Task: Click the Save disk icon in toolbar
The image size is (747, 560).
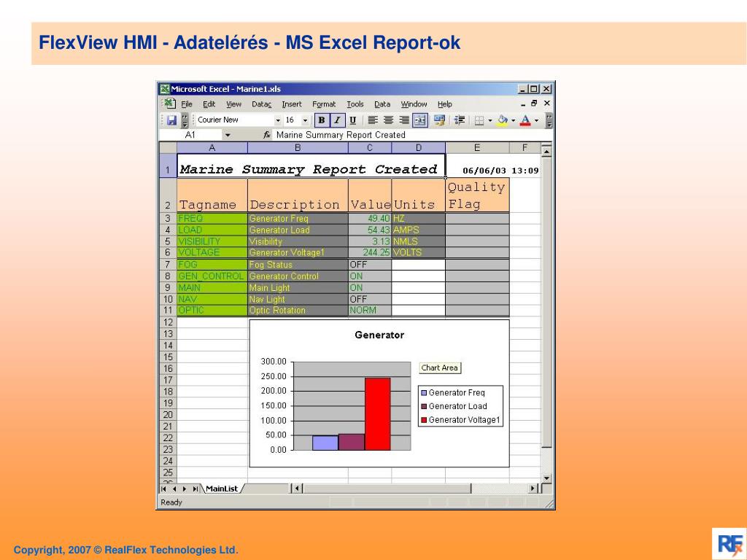Action: tap(171, 120)
